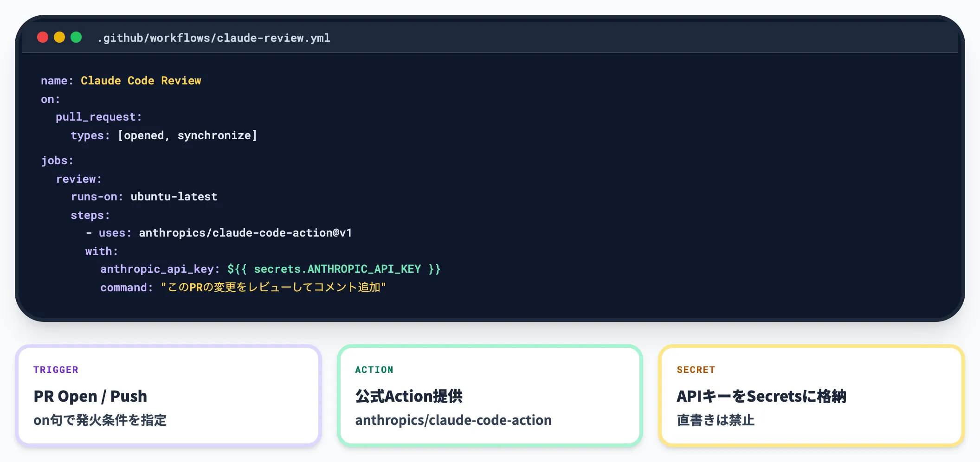This screenshot has width=980, height=462.
Task: Click the 'on句で発火条件を指定' description
Action: 100,420
